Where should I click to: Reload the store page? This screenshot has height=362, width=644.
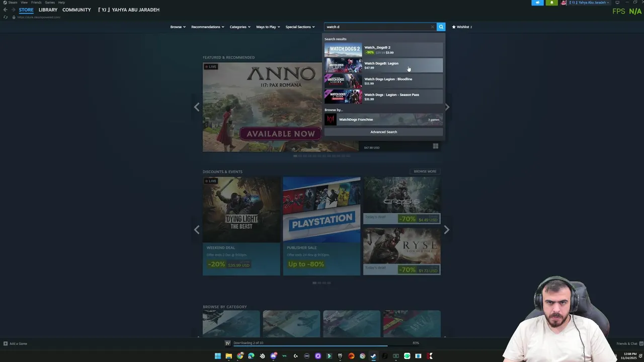[6, 17]
